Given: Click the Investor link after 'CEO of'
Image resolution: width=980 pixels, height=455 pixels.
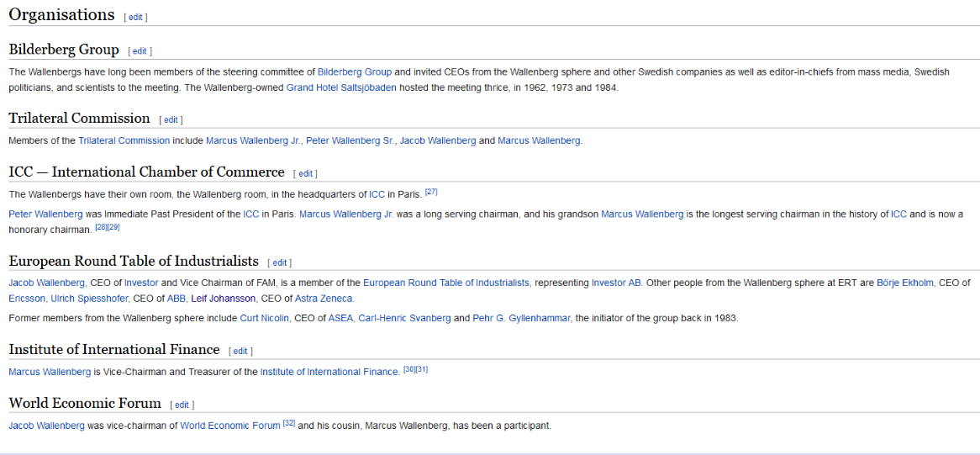Looking at the screenshot, I should point(141,283).
